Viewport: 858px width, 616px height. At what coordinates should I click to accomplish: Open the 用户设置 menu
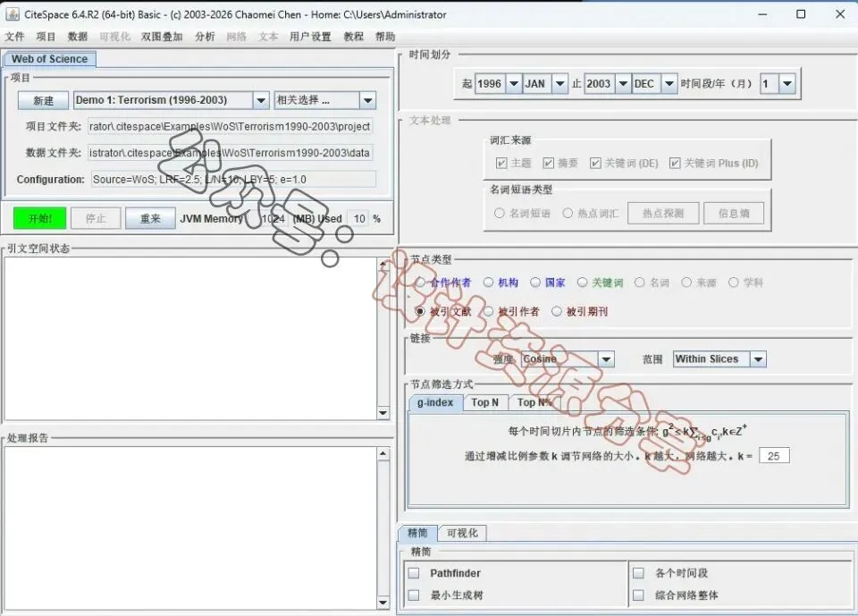tap(310, 37)
